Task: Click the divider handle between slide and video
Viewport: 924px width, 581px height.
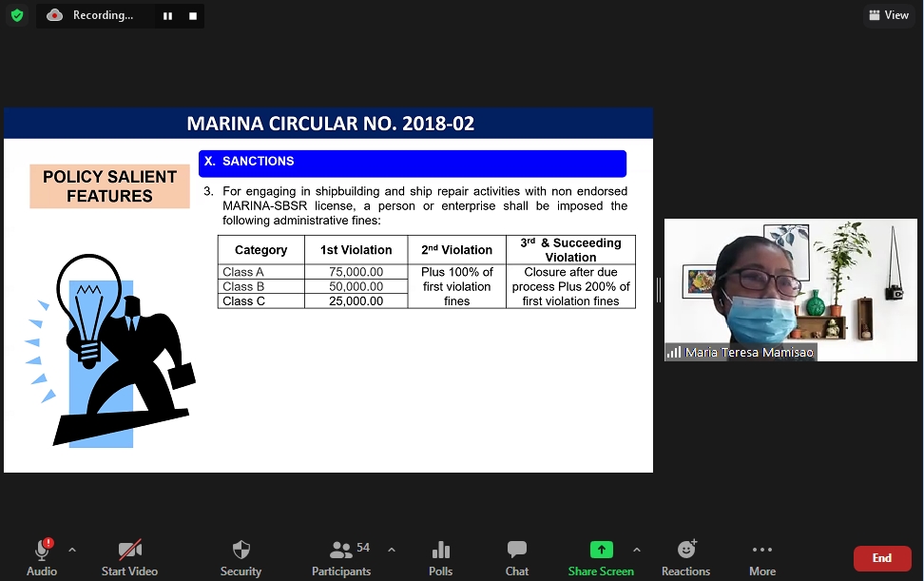Action: [659, 290]
